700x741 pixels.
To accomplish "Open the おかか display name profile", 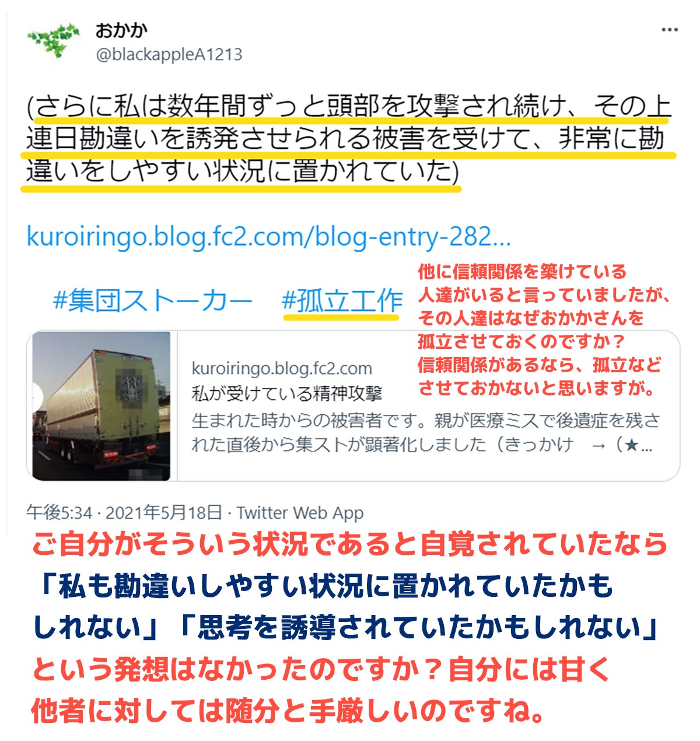I will click(121, 30).
